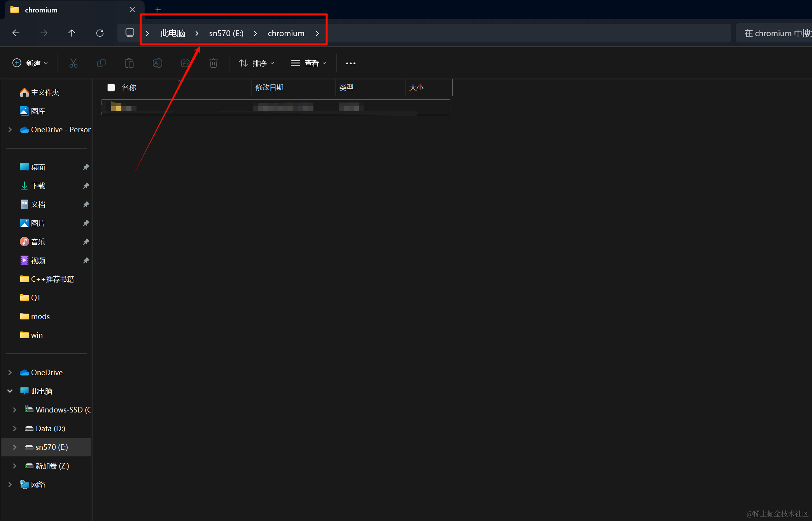Open the 排序 sort dropdown
Viewport: 812px width, 521px height.
click(257, 63)
